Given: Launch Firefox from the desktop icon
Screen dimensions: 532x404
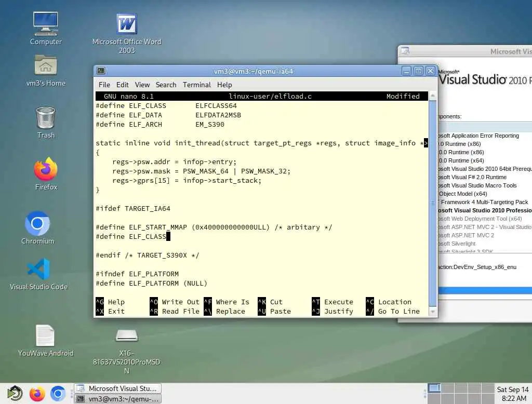Looking at the screenshot, I should (x=46, y=173).
